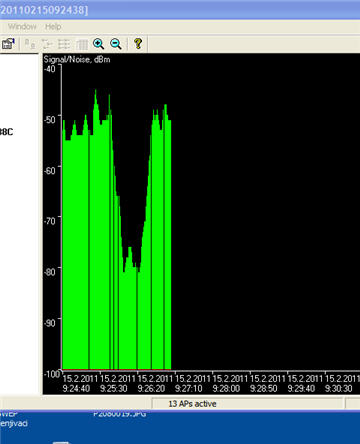
Task: Open the Help menu
Action: tap(53, 26)
